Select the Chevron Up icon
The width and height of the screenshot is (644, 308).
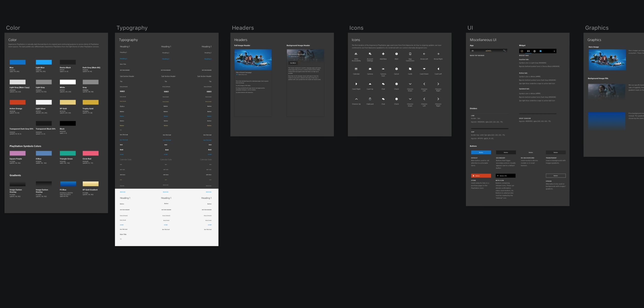point(356,99)
